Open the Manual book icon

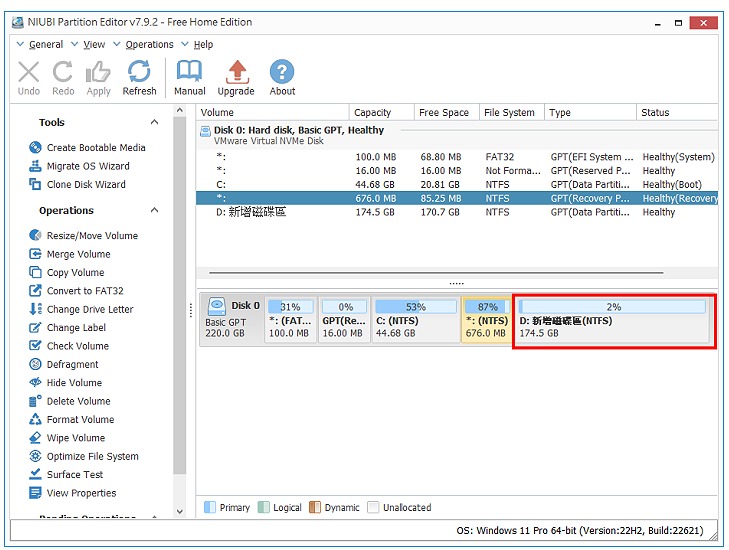pyautogui.click(x=189, y=72)
